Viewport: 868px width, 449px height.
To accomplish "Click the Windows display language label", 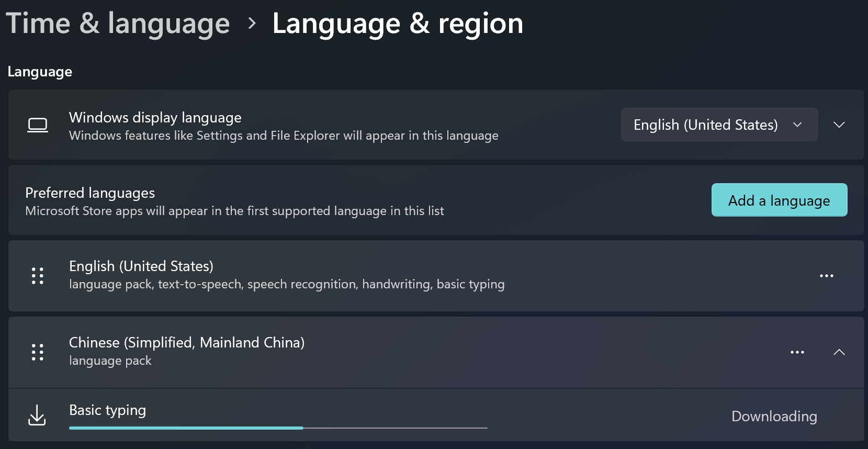I will pos(155,118).
